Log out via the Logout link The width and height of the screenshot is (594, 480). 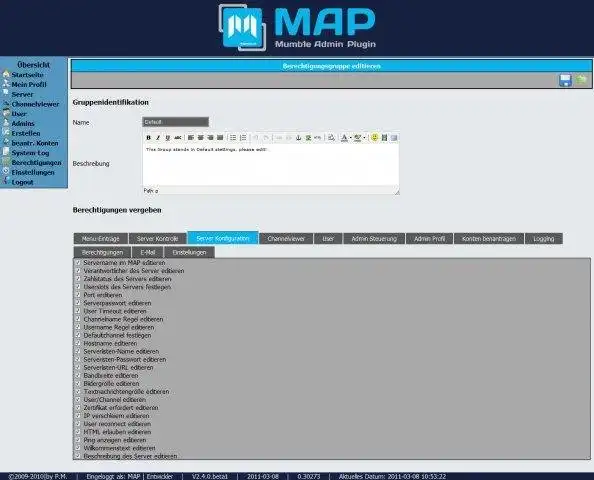click(x=22, y=182)
